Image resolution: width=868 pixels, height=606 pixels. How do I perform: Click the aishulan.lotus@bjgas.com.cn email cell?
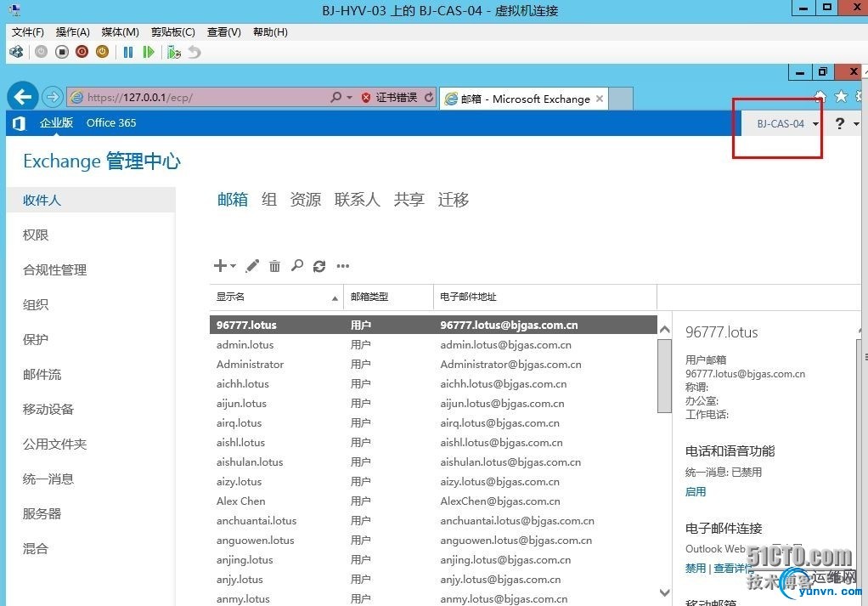tap(511, 462)
